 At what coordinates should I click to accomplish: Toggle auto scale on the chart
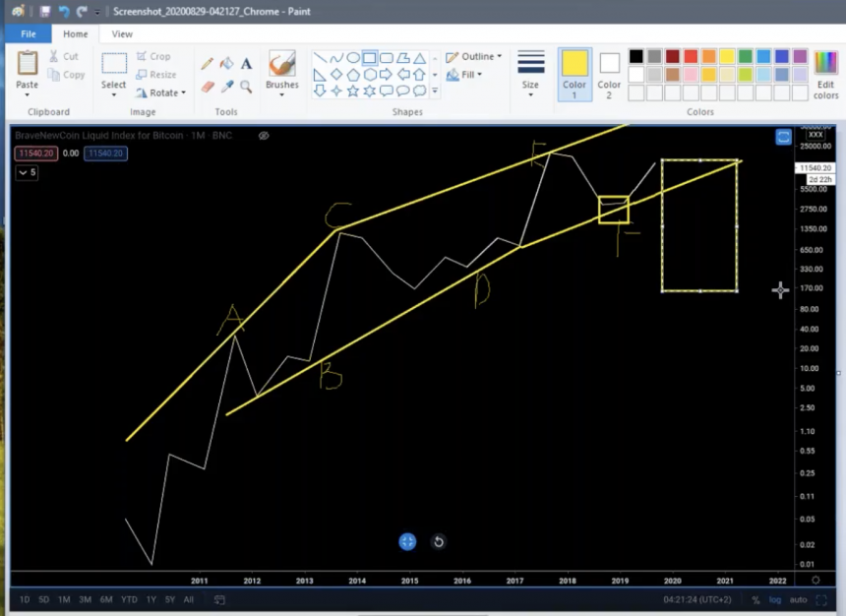pos(799,600)
